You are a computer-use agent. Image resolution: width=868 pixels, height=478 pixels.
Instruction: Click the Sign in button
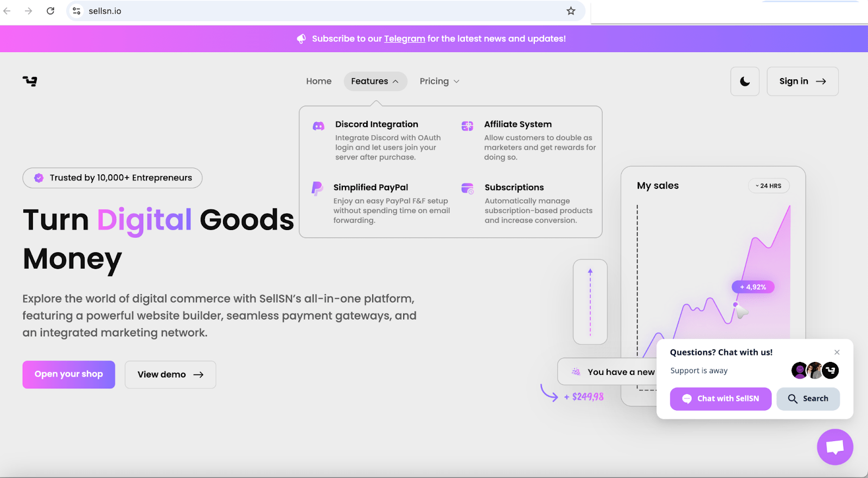(x=802, y=81)
